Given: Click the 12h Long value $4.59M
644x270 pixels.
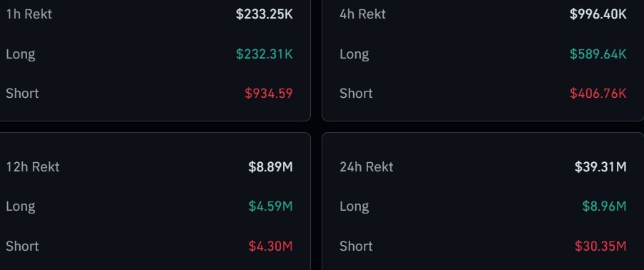Looking at the screenshot, I should point(271,206).
